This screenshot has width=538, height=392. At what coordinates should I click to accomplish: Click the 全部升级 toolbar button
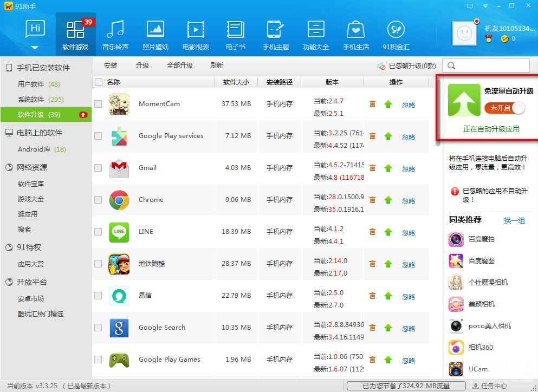coord(180,66)
